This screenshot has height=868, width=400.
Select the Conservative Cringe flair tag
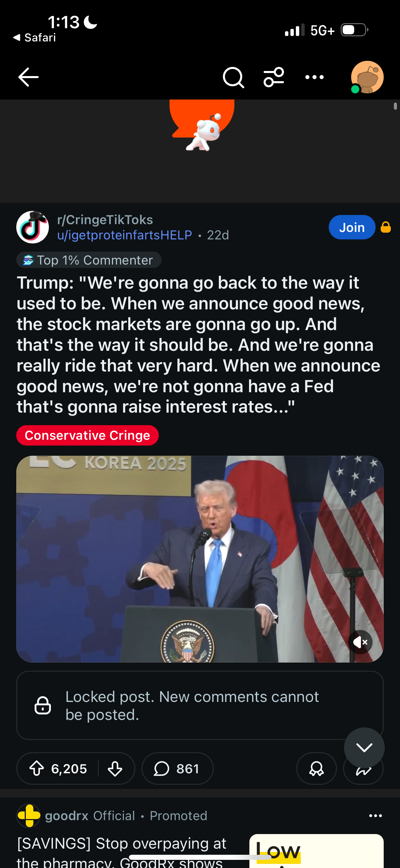click(87, 435)
